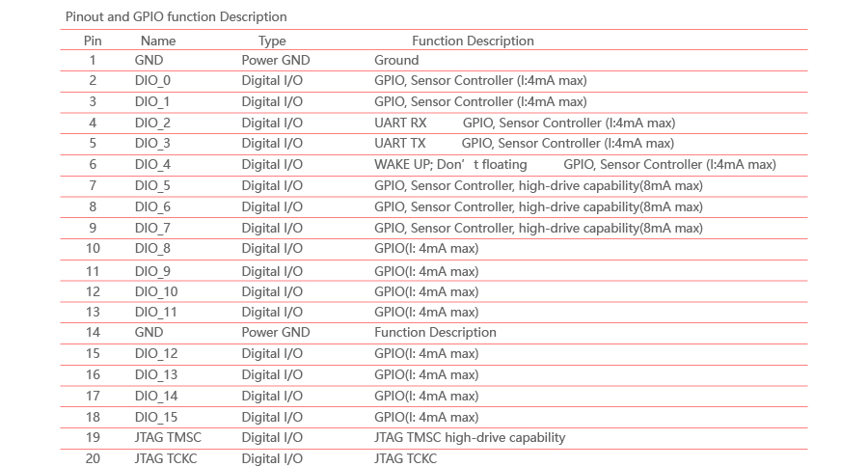Click the DIO_13 name cell
This screenshot has height=467, width=868.
(x=156, y=374)
